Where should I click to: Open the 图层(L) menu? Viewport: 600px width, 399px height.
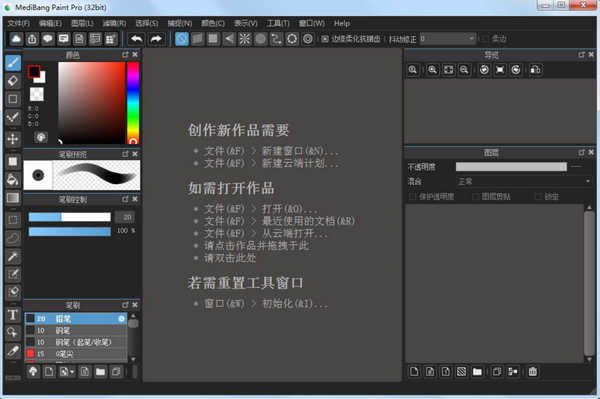click(x=82, y=23)
